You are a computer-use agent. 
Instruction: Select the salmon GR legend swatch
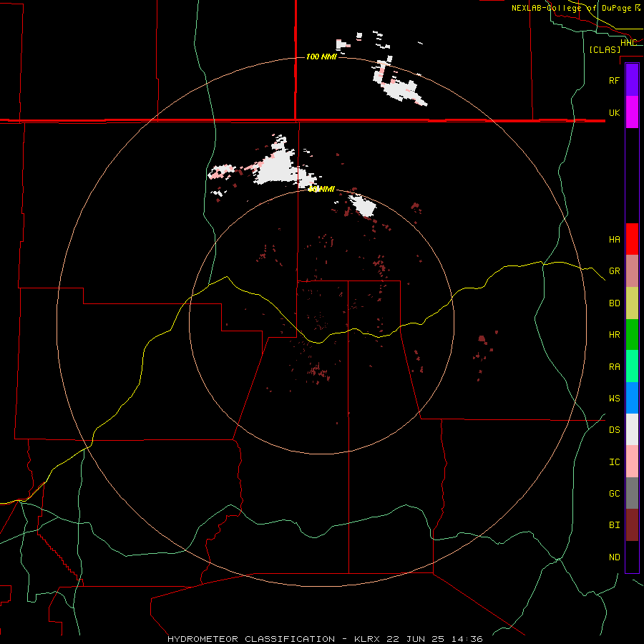click(632, 270)
